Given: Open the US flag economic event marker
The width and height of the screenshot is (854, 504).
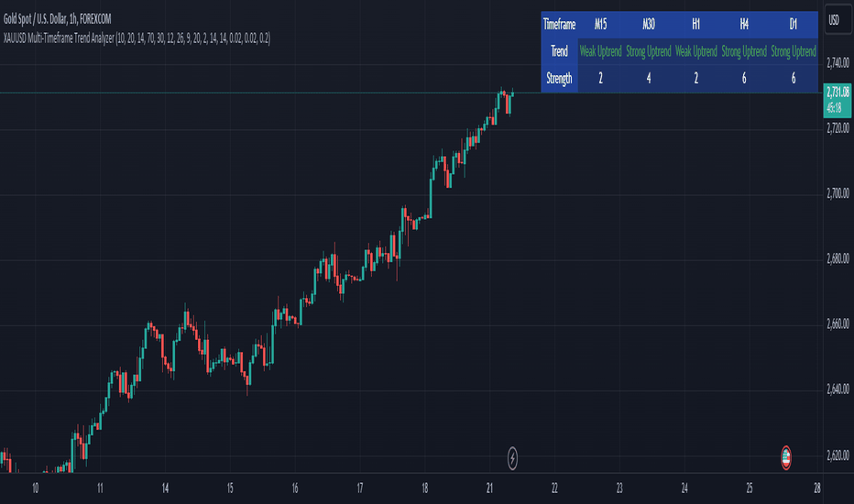Looking at the screenshot, I should coord(786,457).
